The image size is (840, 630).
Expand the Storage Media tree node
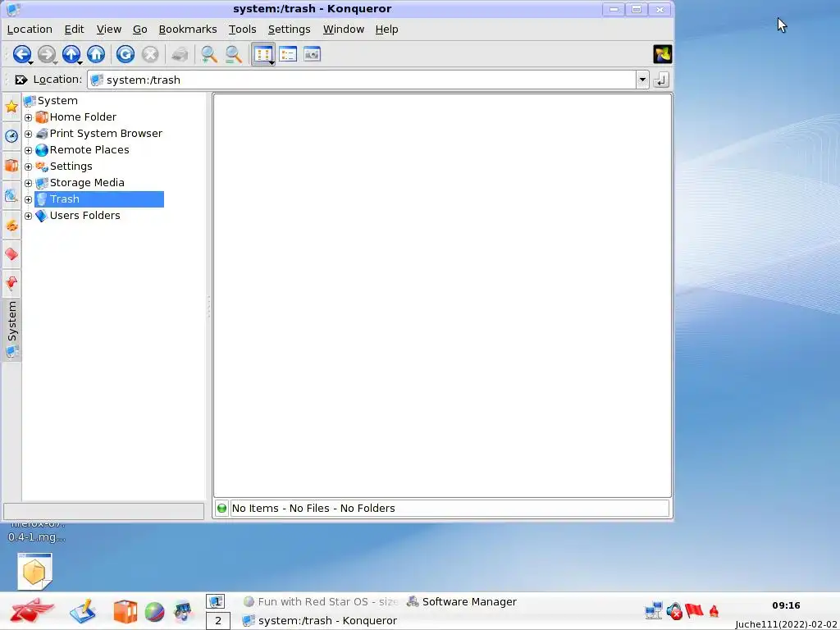tap(29, 183)
